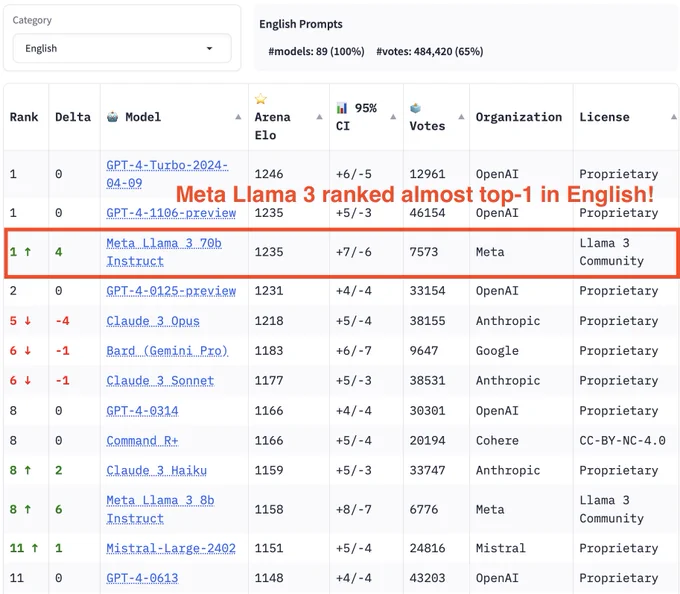Select the Elo value 1159
This screenshot has height=594, width=680.
pos(269,470)
